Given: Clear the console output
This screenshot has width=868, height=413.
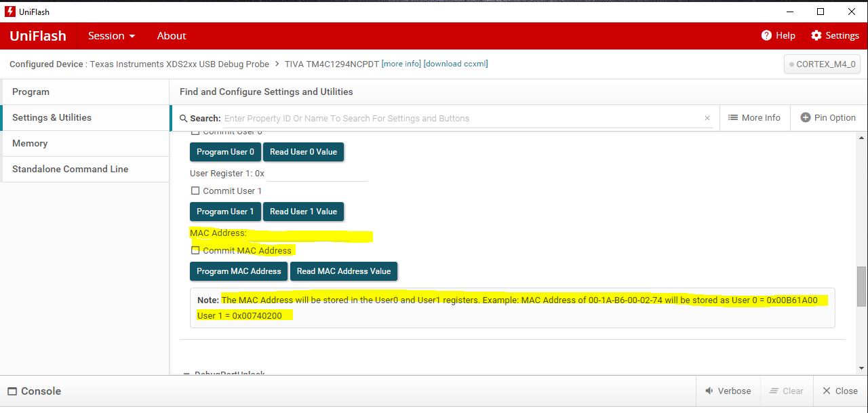Looking at the screenshot, I should (786, 391).
